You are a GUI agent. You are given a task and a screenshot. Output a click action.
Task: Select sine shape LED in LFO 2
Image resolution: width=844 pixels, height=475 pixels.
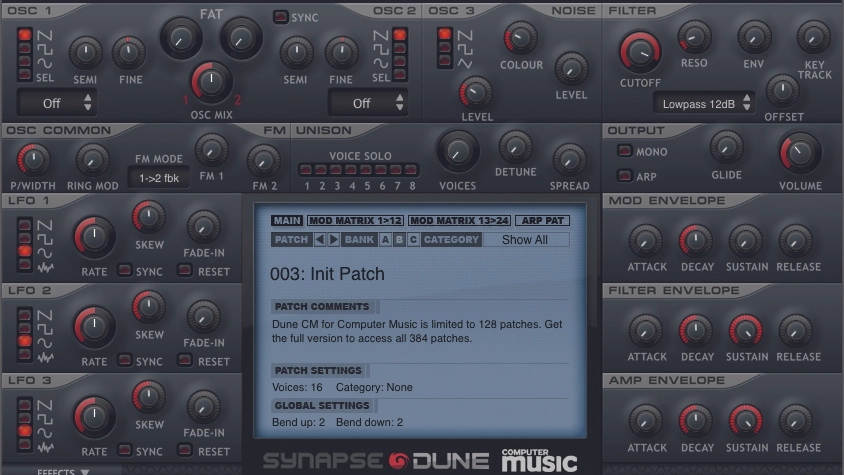(25, 341)
